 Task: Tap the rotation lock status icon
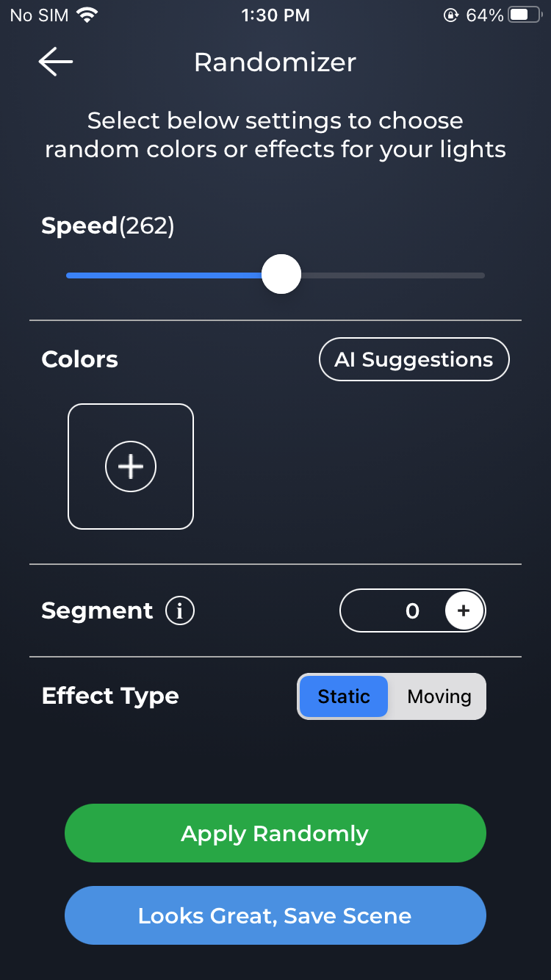pos(451,15)
